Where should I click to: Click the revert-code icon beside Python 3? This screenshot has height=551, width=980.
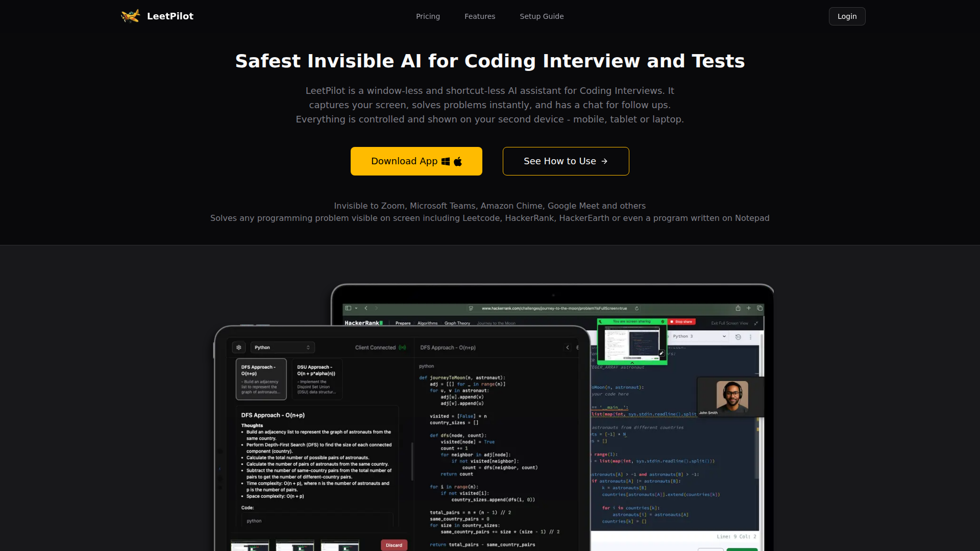pyautogui.click(x=738, y=336)
